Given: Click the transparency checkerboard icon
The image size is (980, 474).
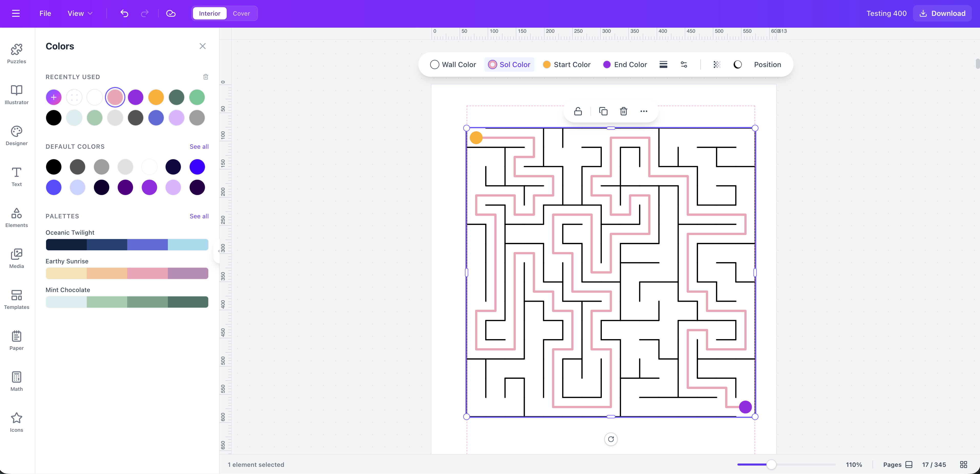Looking at the screenshot, I should click(717, 64).
